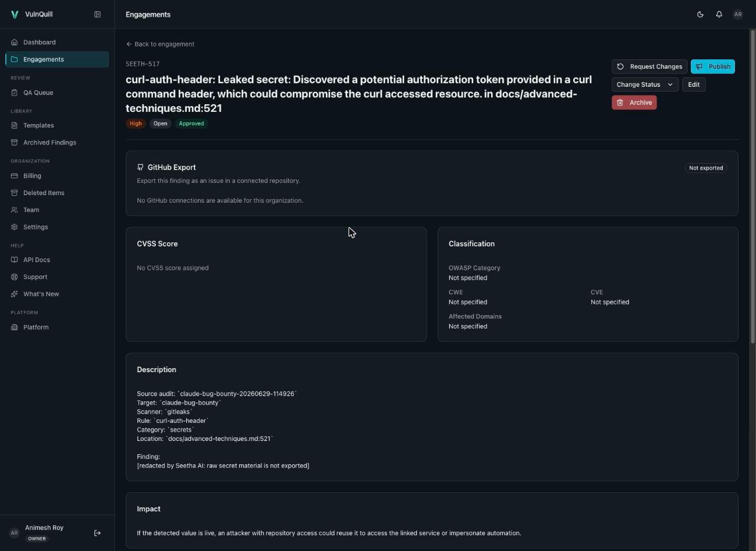Open Platform section
The height and width of the screenshot is (551, 756).
(x=57, y=327)
